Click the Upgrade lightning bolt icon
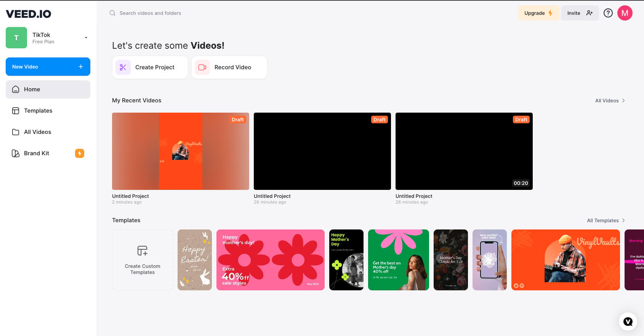 (x=550, y=13)
